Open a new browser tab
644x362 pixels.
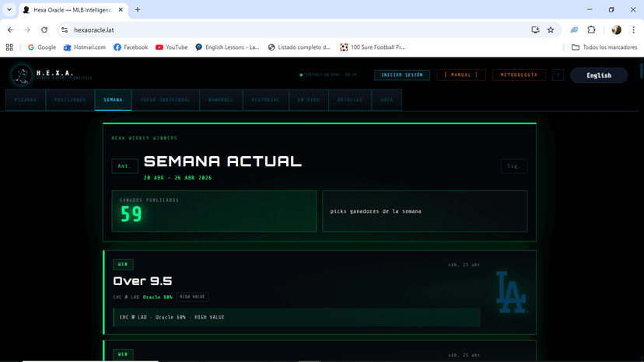tap(138, 9)
